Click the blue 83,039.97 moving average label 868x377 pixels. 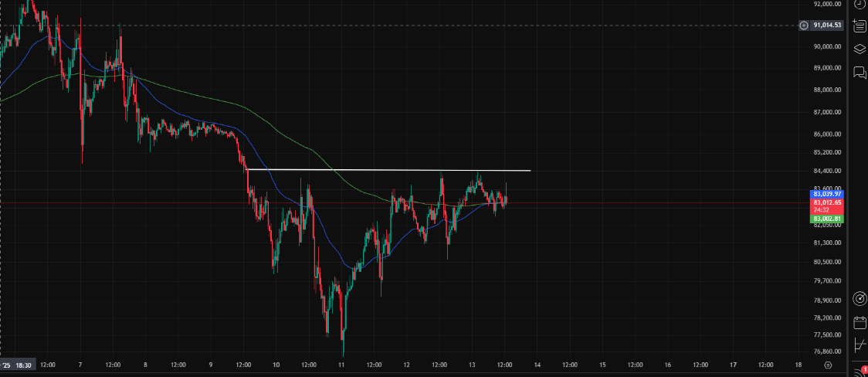click(x=827, y=195)
